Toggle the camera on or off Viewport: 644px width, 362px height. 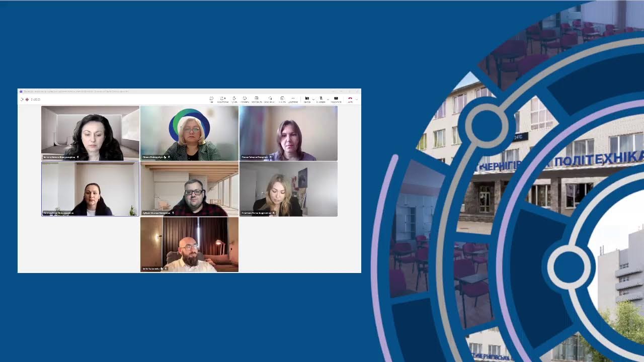click(307, 99)
